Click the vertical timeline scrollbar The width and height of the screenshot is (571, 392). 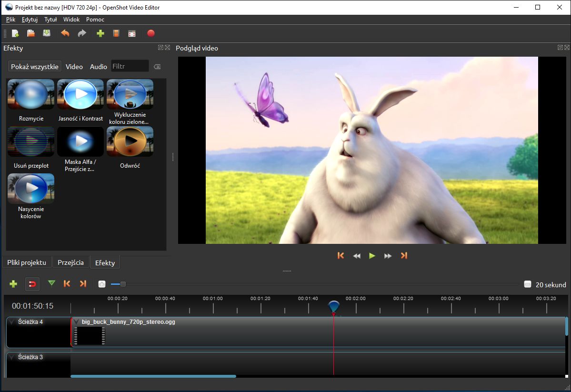[567, 326]
